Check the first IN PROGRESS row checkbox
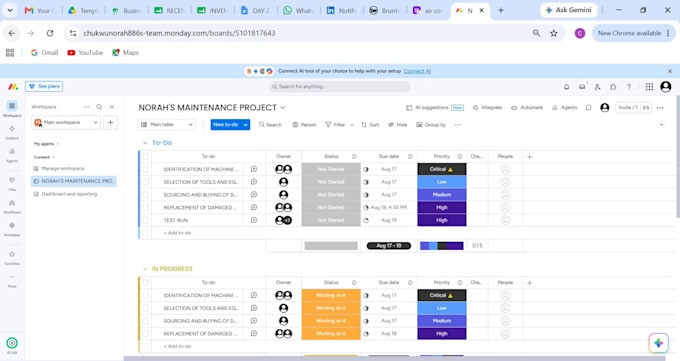 click(146, 295)
